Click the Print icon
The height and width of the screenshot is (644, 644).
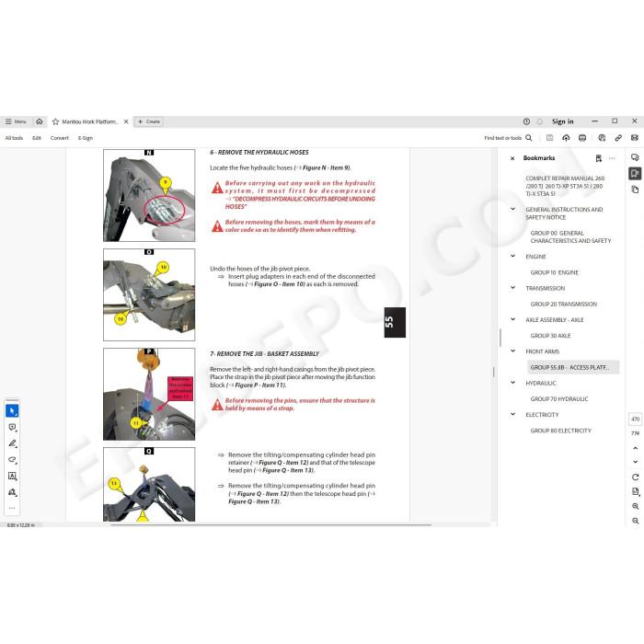pyautogui.click(x=582, y=138)
